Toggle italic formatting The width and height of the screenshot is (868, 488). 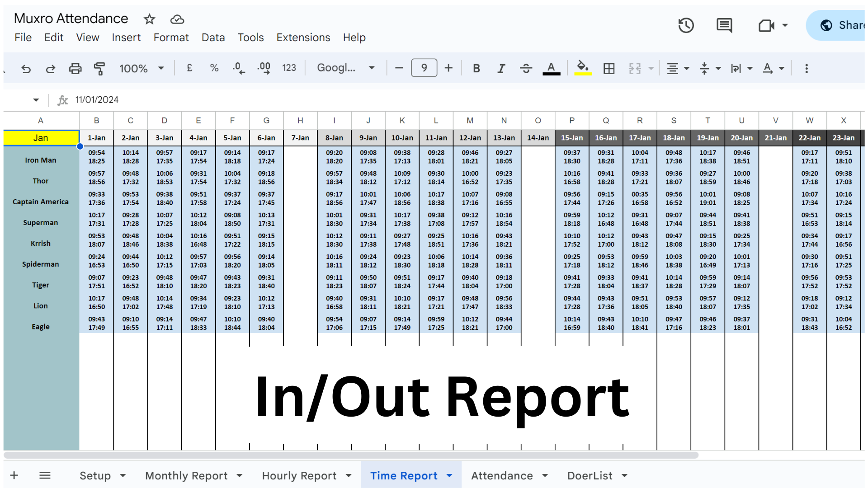tap(501, 68)
